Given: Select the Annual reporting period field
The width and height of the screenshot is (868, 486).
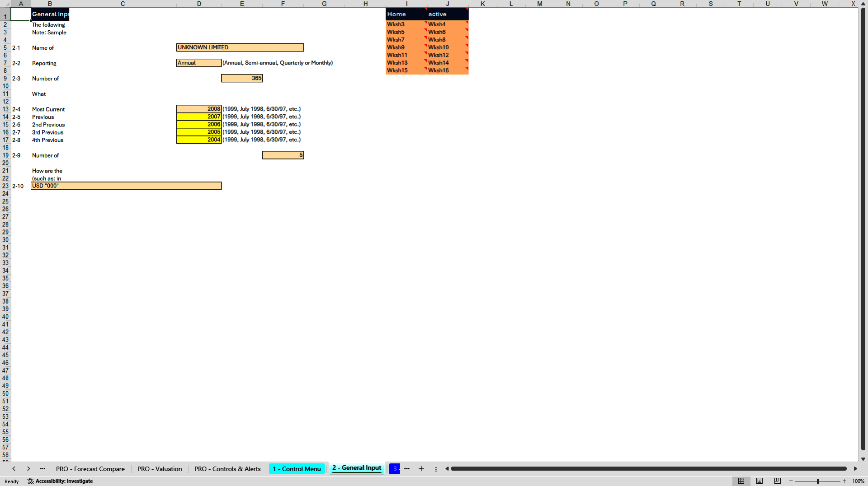Looking at the screenshot, I should tap(199, 63).
